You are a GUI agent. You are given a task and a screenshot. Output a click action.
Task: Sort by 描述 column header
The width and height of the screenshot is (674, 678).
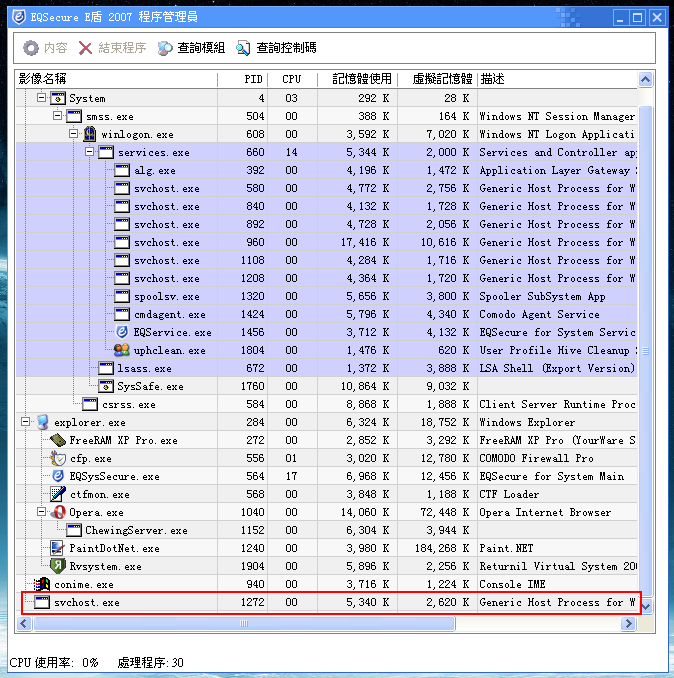(557, 79)
